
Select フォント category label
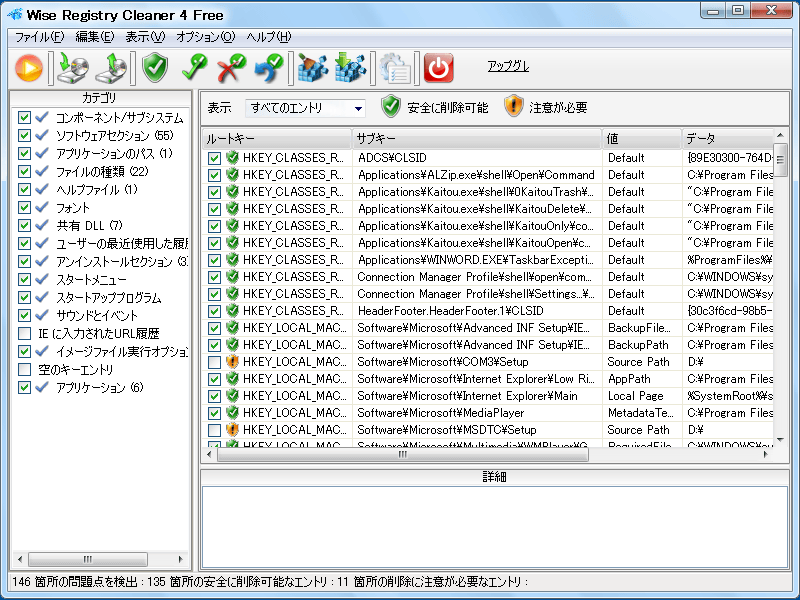pyautogui.click(x=72, y=208)
